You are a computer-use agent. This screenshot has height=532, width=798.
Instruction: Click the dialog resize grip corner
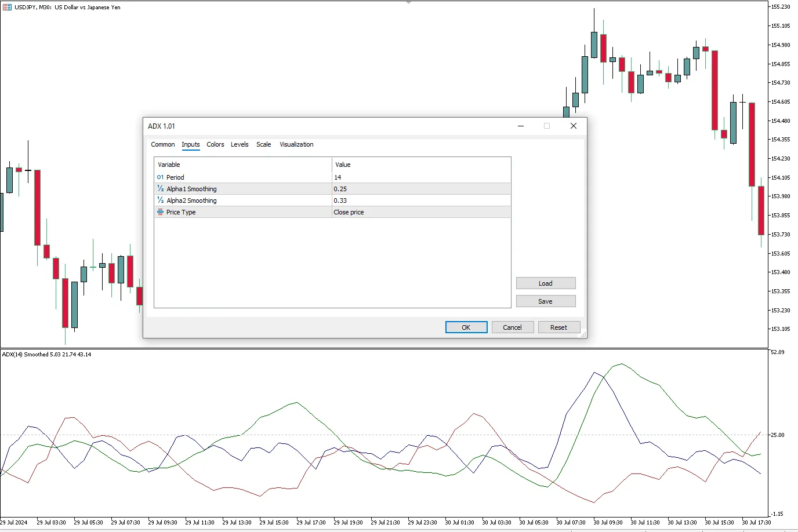click(583, 334)
